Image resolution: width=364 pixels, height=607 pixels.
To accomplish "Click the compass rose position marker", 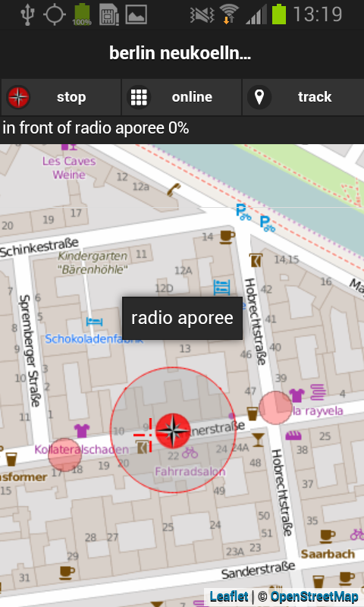I will pos(173,431).
